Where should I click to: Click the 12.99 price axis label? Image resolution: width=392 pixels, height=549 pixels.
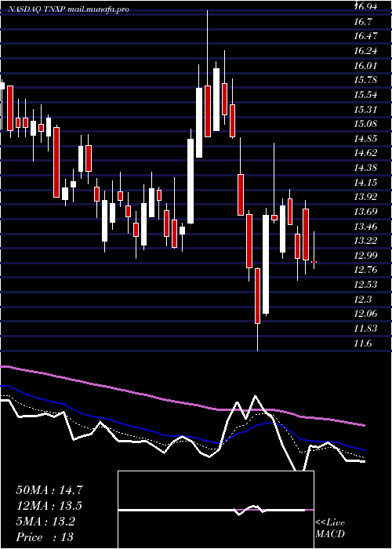point(366,255)
